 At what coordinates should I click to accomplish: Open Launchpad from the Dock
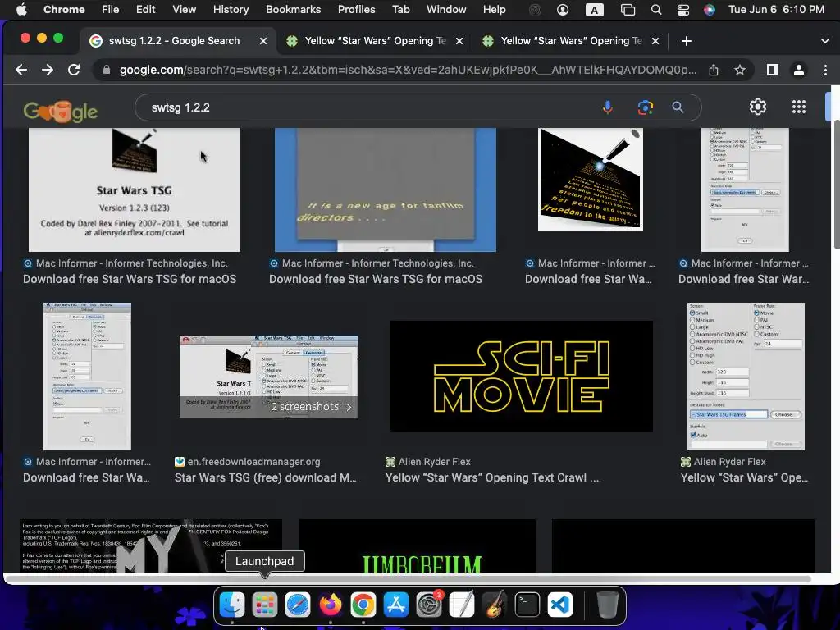265,605
